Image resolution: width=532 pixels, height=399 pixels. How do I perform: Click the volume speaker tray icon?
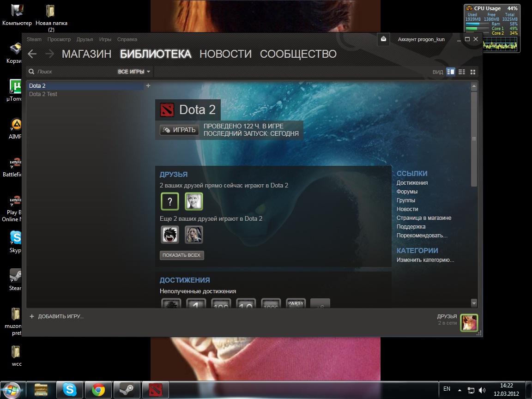[x=482, y=390]
